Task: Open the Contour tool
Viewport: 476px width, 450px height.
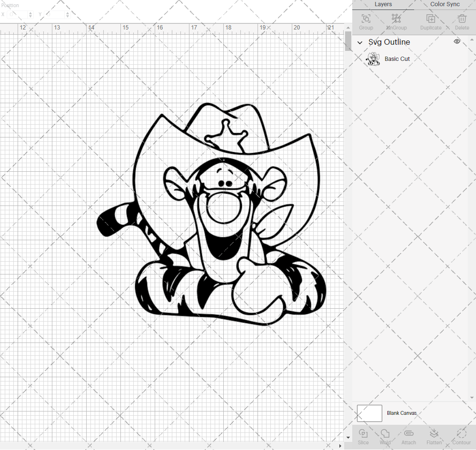Action: click(x=461, y=434)
